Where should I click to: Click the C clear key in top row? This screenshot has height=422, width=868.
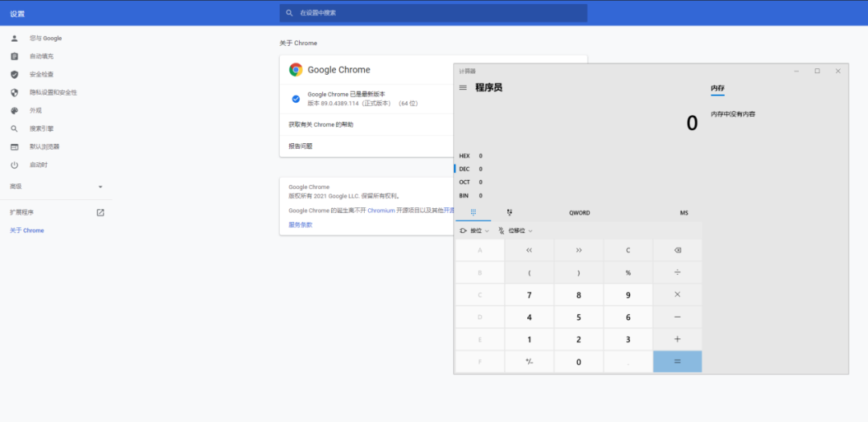[628, 250]
